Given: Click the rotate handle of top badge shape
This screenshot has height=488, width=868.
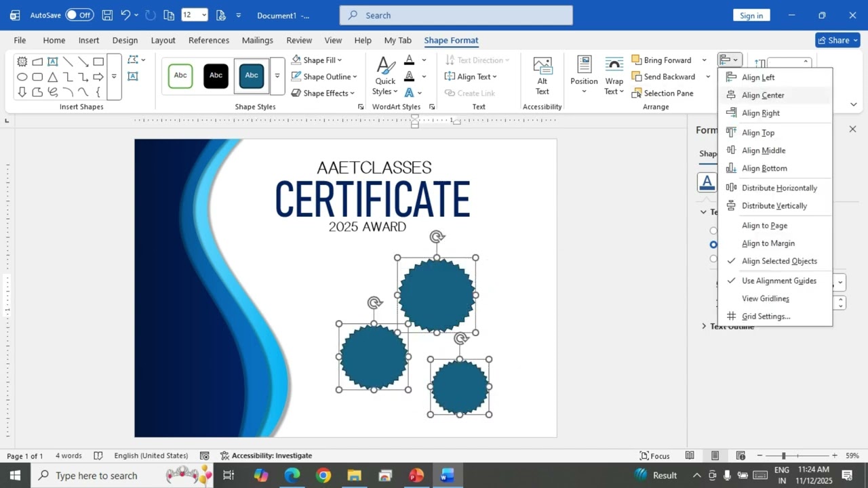Looking at the screenshot, I should [x=437, y=237].
